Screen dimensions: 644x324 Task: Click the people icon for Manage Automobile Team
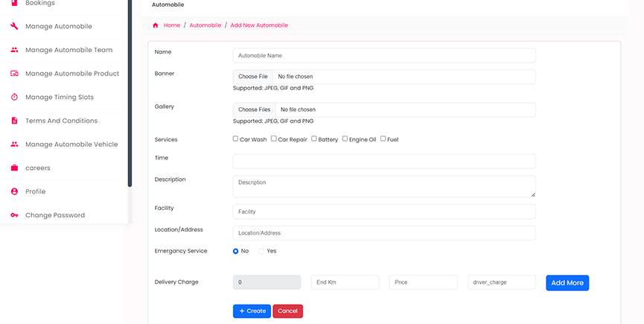(14, 50)
